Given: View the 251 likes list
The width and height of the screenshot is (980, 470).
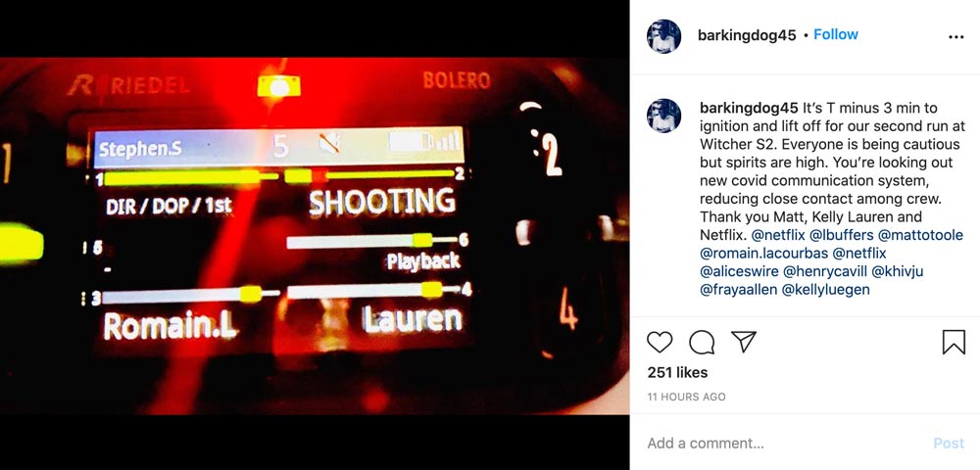Looking at the screenshot, I should pyautogui.click(x=677, y=373).
